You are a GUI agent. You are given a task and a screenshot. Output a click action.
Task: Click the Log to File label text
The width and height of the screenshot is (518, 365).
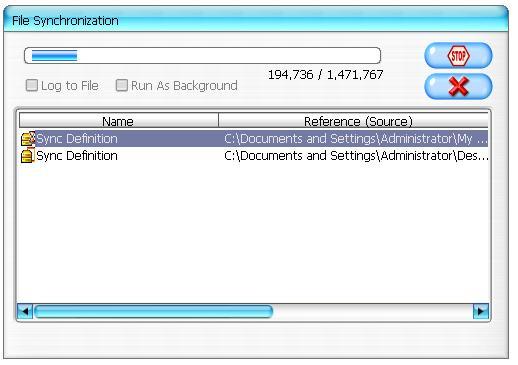click(70, 86)
